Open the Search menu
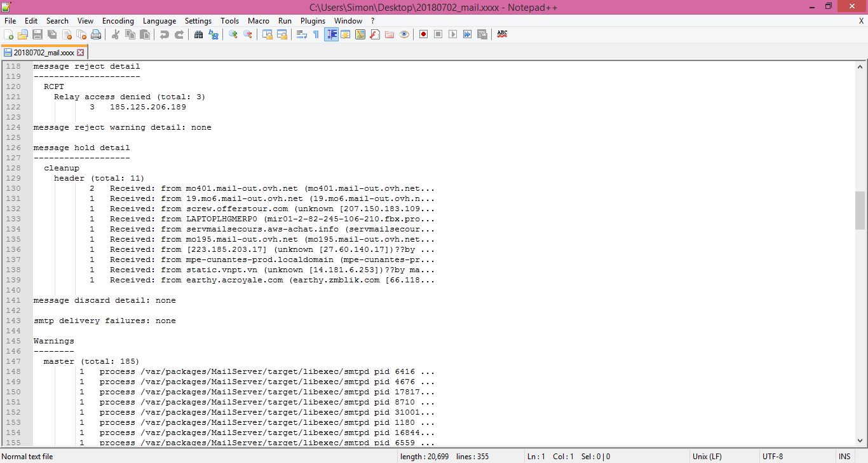Viewport: 868px width, 463px height. click(57, 21)
